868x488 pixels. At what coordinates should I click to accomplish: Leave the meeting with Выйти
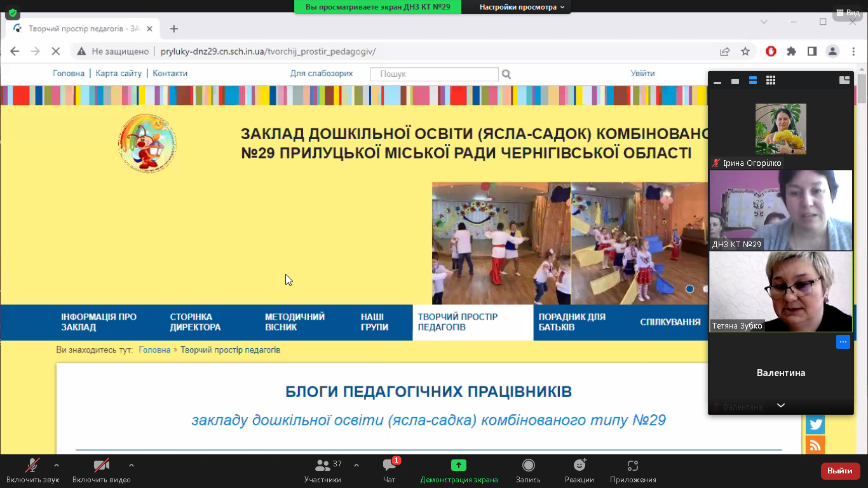coord(841,471)
